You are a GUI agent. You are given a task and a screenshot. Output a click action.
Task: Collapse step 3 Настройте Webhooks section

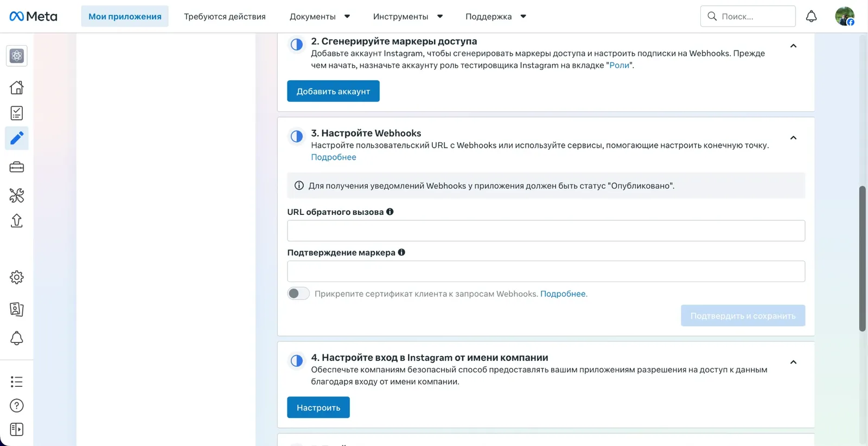(793, 138)
